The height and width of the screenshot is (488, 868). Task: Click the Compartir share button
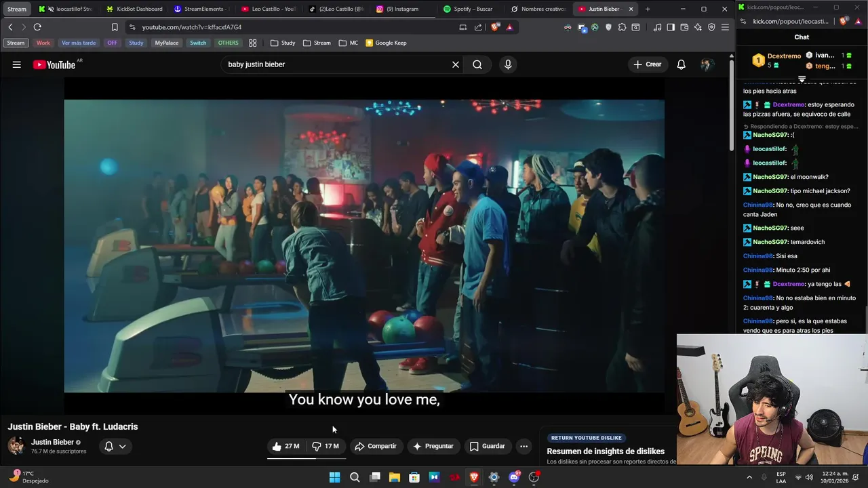(376, 446)
